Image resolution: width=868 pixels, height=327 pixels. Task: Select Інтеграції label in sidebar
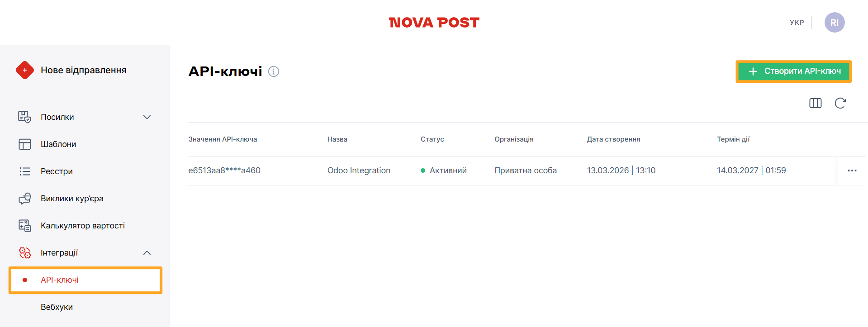(x=59, y=253)
